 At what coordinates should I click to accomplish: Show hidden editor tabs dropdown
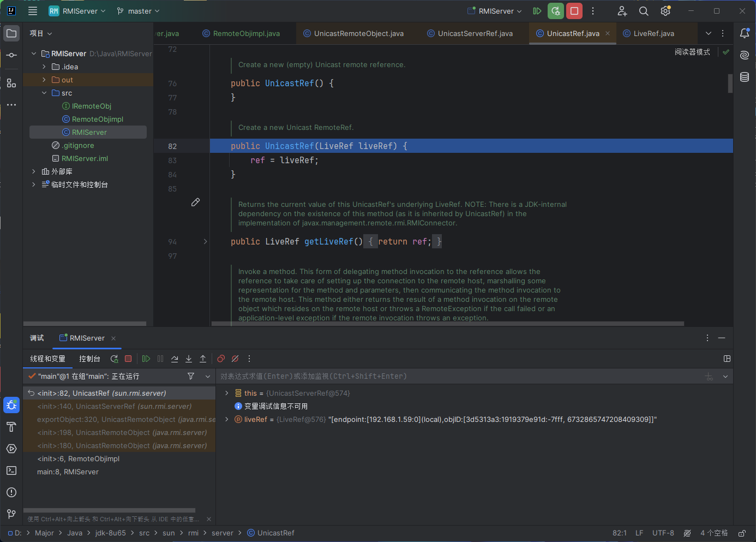point(708,33)
